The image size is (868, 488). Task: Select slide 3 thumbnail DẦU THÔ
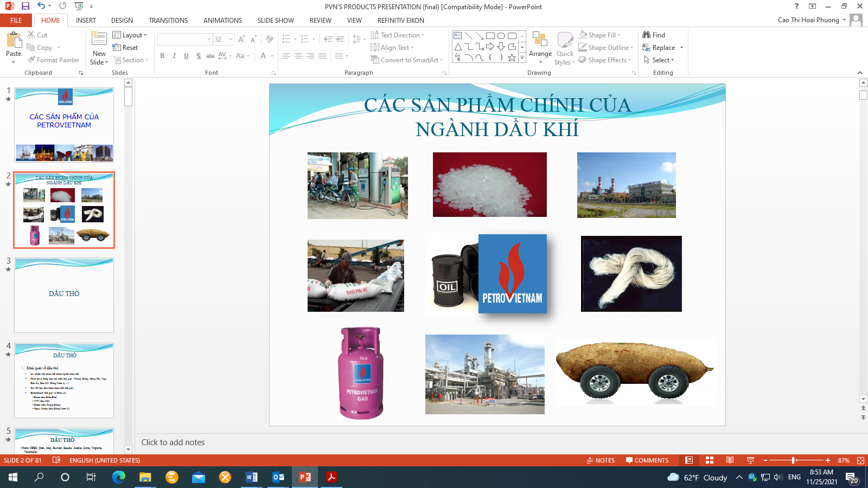64,295
